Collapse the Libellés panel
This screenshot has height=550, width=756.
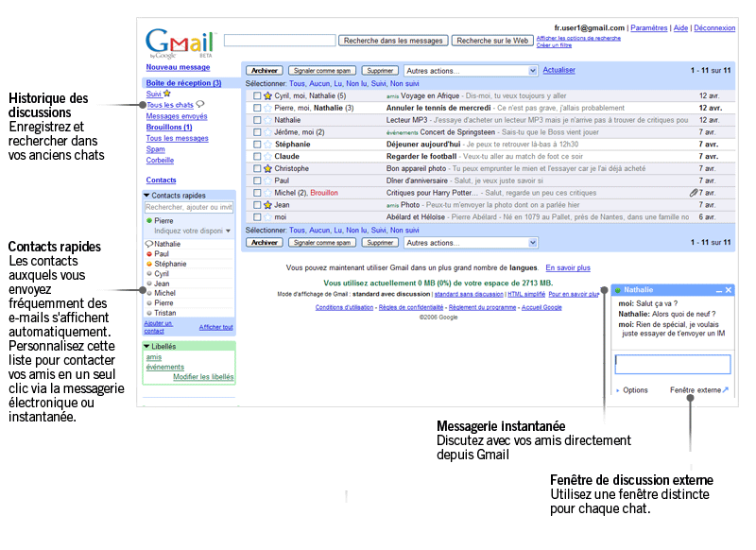point(146,346)
